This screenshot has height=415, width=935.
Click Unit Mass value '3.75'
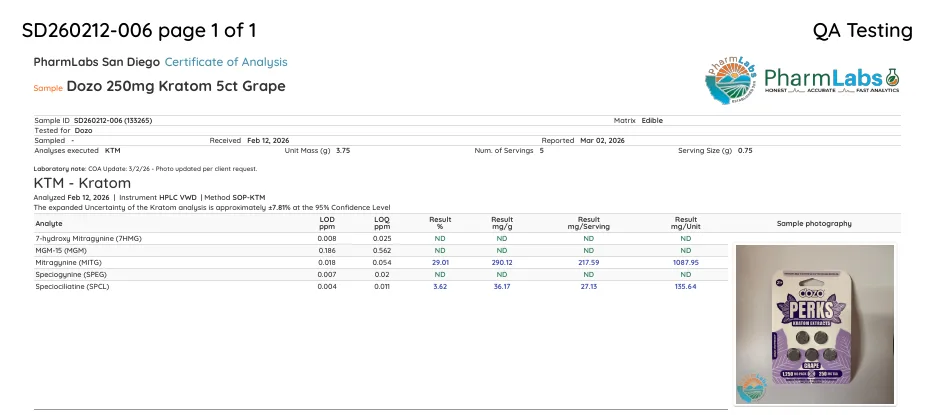[x=343, y=151]
